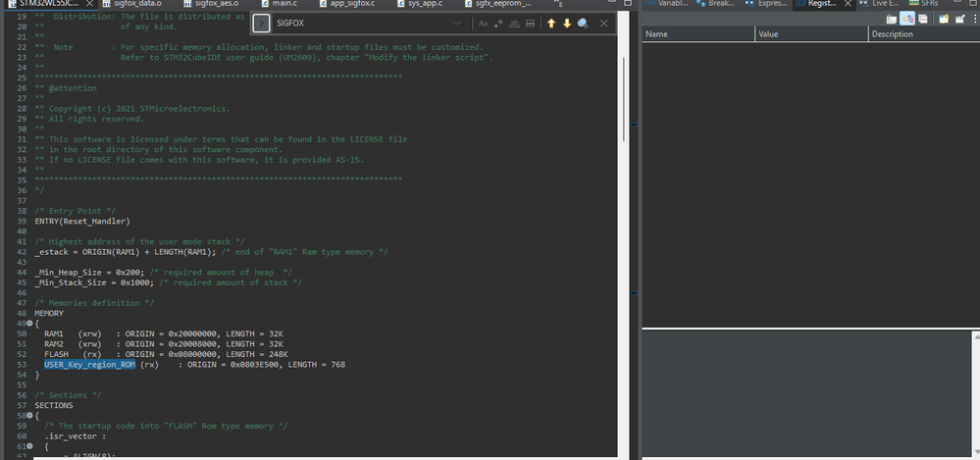Switch to the Breakpoints view tab

[x=716, y=4]
